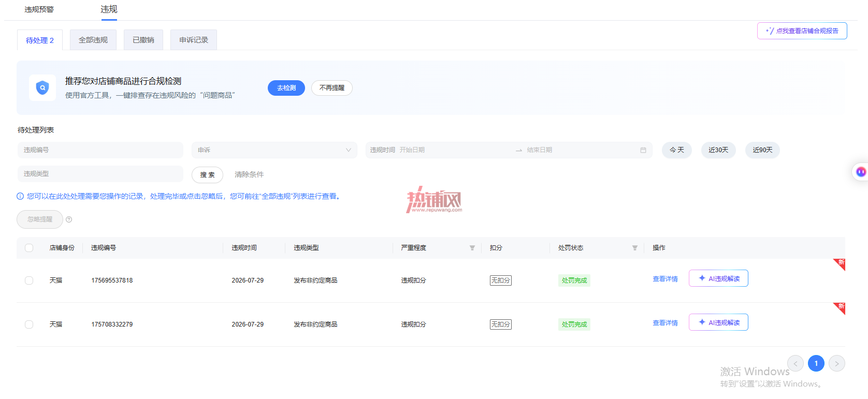This screenshot has height=399, width=868.
Task: Click the 严重程度 column filter icon
Action: point(472,248)
